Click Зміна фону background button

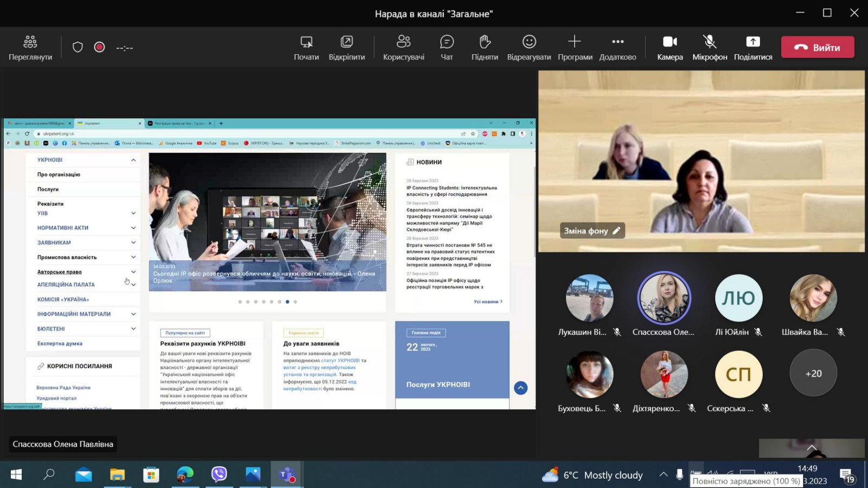(592, 230)
